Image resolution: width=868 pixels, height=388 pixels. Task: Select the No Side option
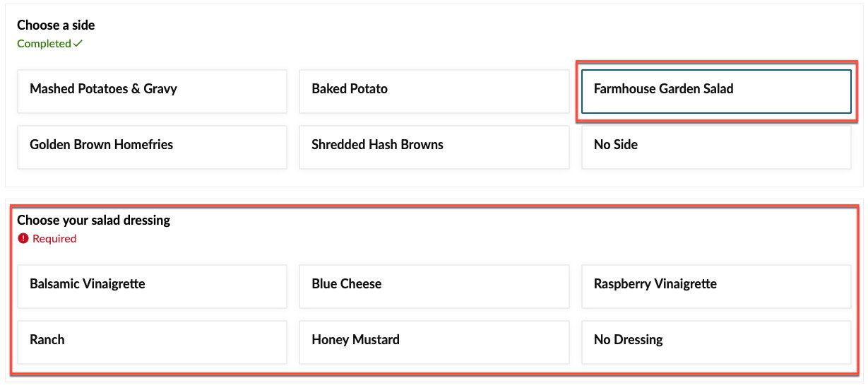pos(716,147)
